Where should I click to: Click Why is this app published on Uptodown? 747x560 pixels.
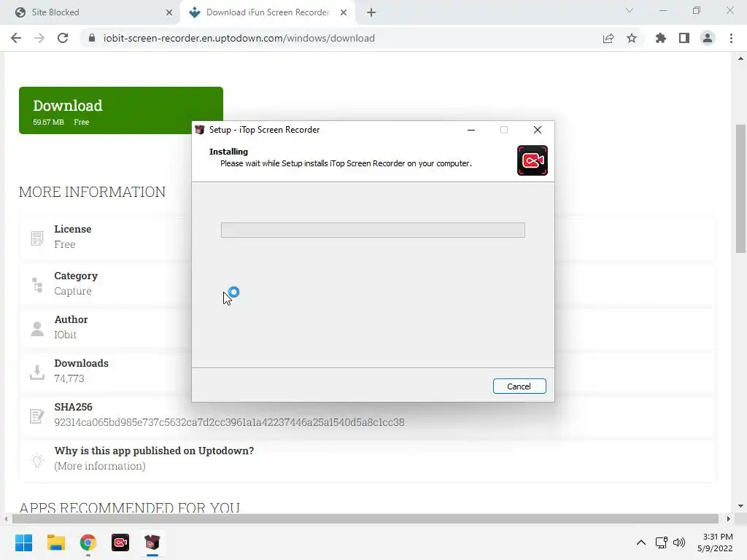[154, 451]
